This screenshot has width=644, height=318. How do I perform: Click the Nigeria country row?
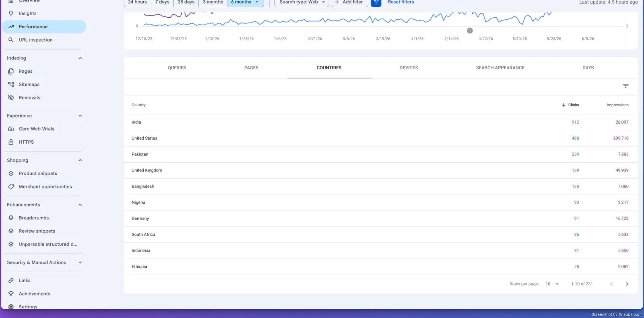tap(380, 202)
